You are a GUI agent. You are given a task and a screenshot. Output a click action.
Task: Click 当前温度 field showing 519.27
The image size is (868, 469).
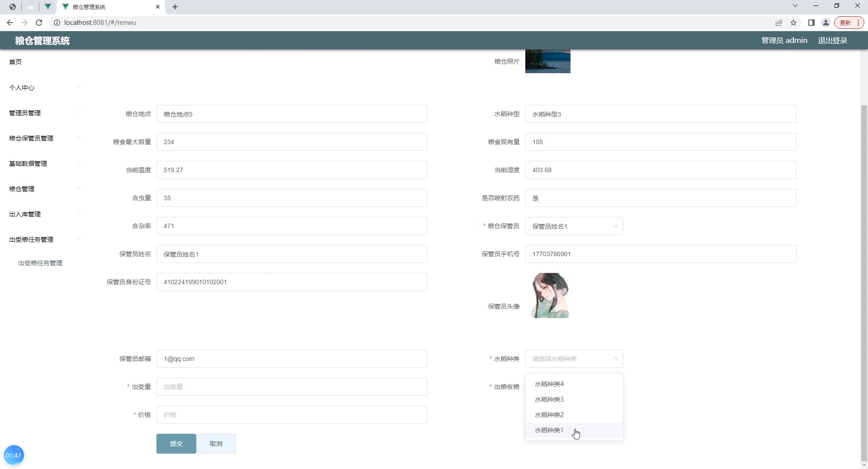click(292, 170)
